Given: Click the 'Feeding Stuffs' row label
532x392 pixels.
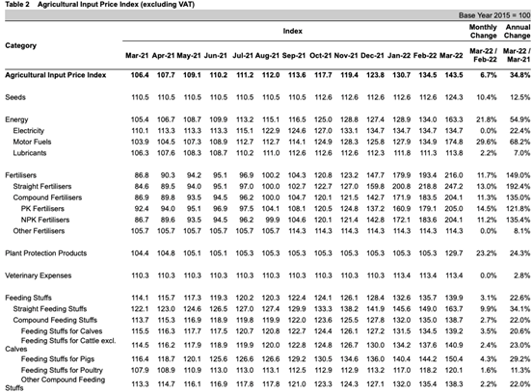Looking at the screenshot, I should (x=28, y=298).
